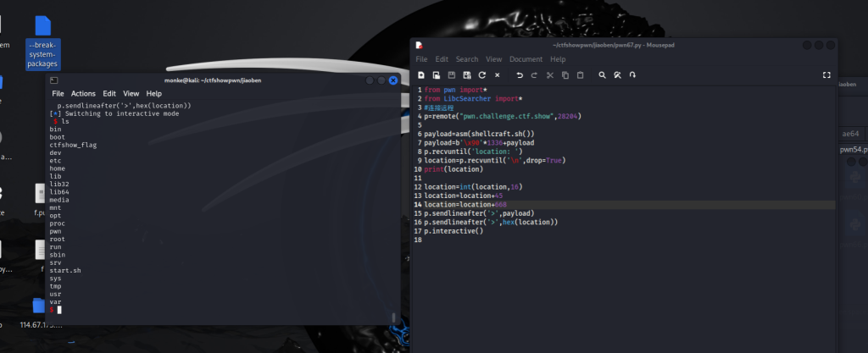
Task: Click terminal prompt cursor at bottom
Action: [x=59, y=310]
